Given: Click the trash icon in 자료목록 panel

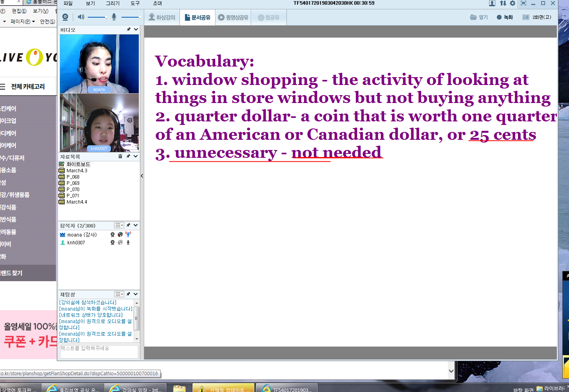Looking at the screenshot, I should [x=120, y=156].
